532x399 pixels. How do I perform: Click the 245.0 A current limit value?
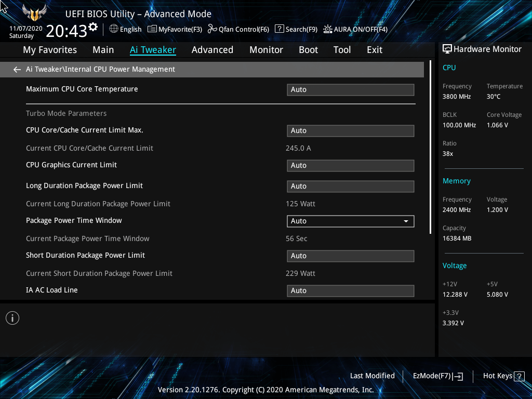[x=298, y=148]
